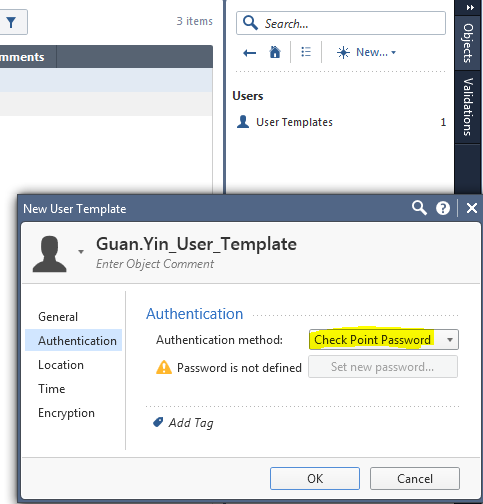Switch to the General section
The width and height of the screenshot is (483, 504).
[58, 317]
